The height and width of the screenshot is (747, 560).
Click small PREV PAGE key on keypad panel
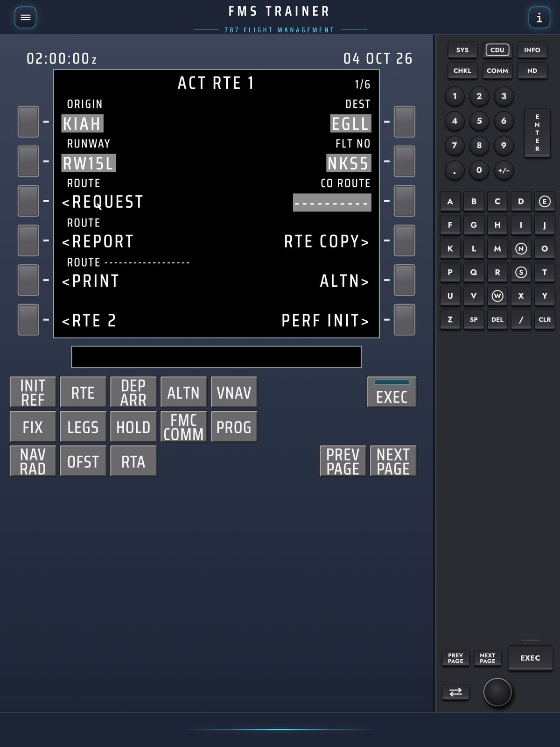coord(455,658)
